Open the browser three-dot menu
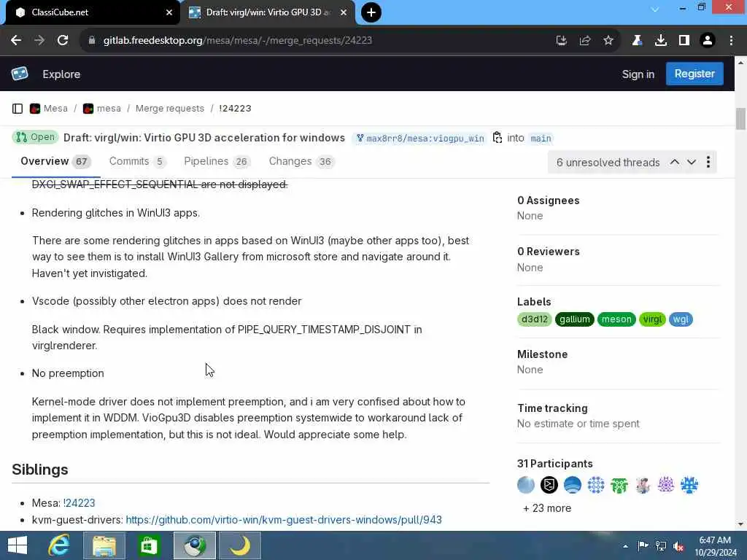 tap(731, 41)
